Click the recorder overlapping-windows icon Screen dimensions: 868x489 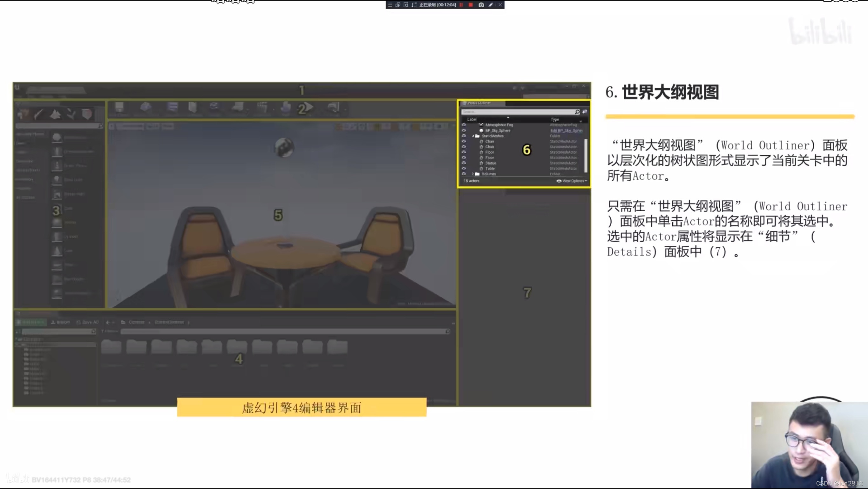[397, 5]
